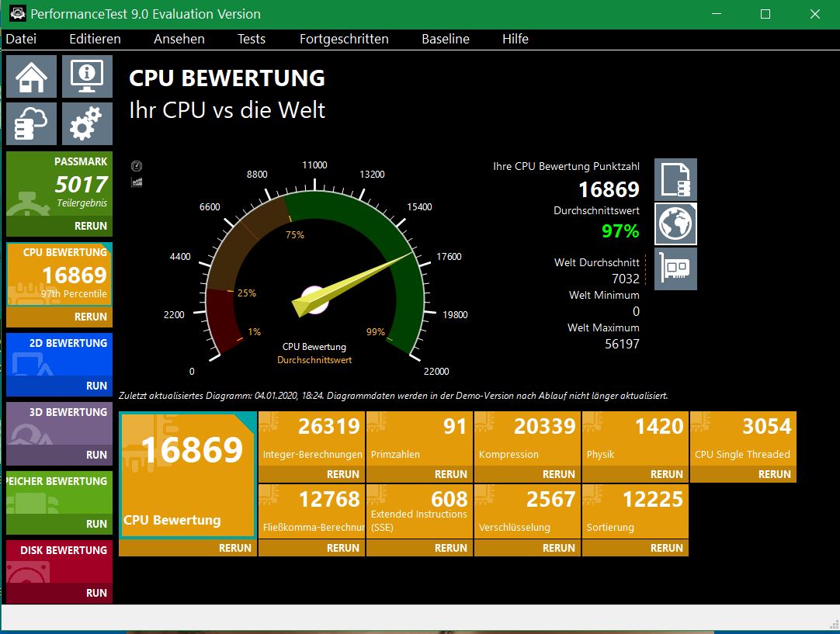Select the globe world comparison icon

click(x=675, y=223)
